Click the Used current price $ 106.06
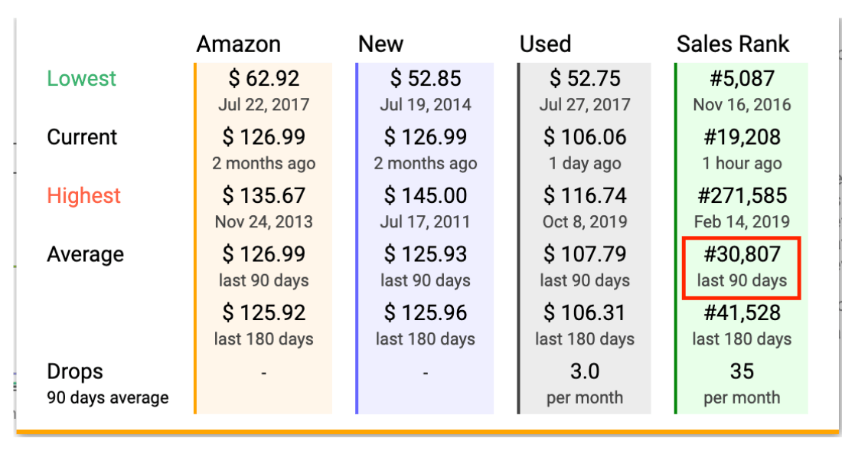868x461 pixels. click(x=585, y=137)
